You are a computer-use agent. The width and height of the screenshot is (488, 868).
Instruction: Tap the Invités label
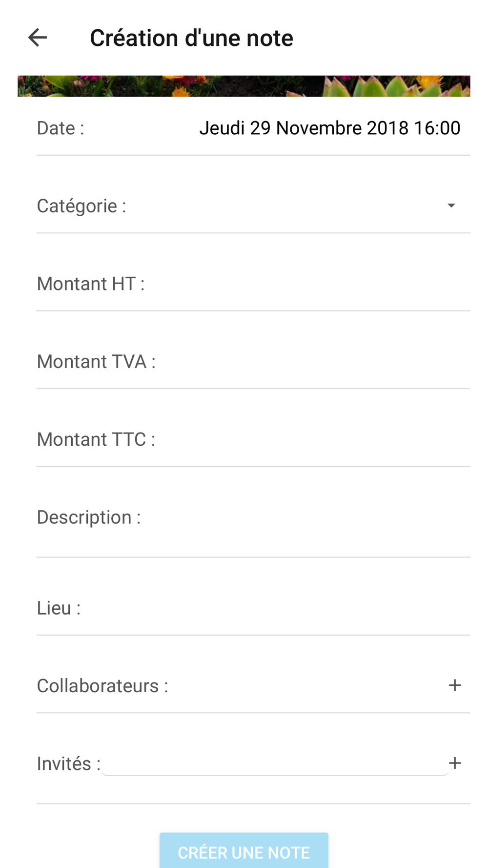click(69, 764)
